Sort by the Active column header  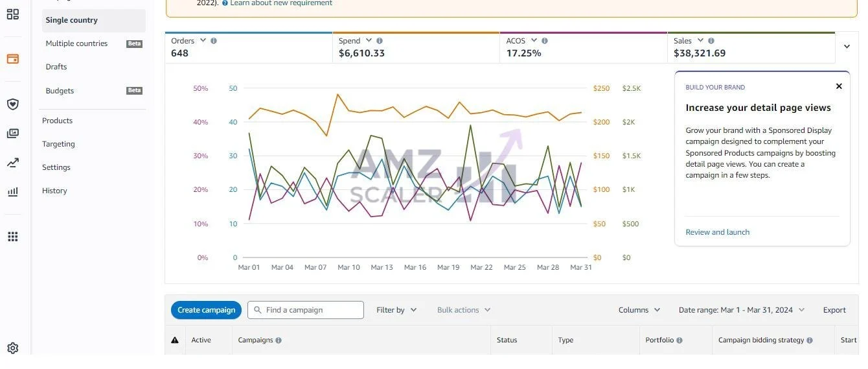[x=201, y=340]
